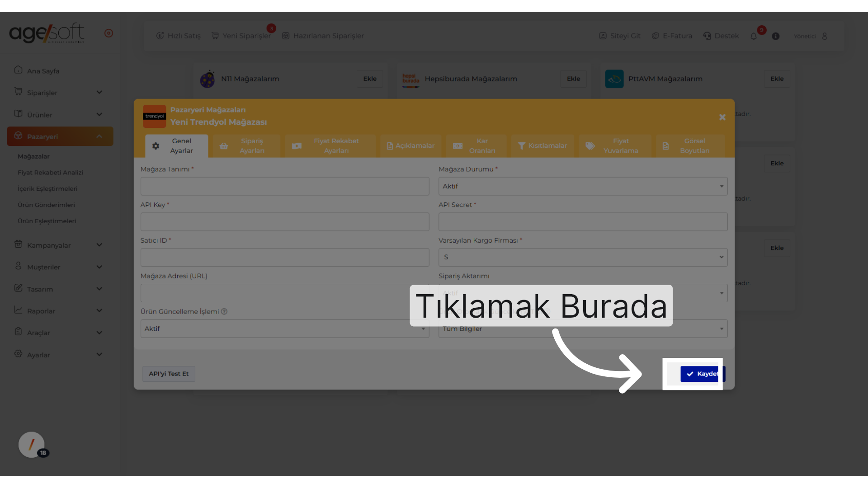This screenshot has width=868, height=488.
Task: Click the API Secret input field
Action: click(x=583, y=222)
